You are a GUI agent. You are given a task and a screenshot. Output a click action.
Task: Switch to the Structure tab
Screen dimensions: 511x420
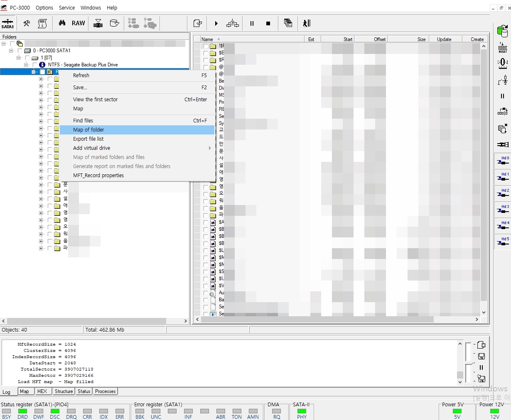point(64,391)
